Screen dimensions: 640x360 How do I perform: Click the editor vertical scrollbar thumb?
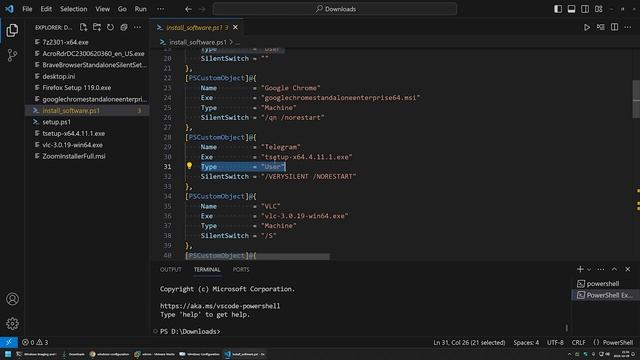[x=636, y=98]
